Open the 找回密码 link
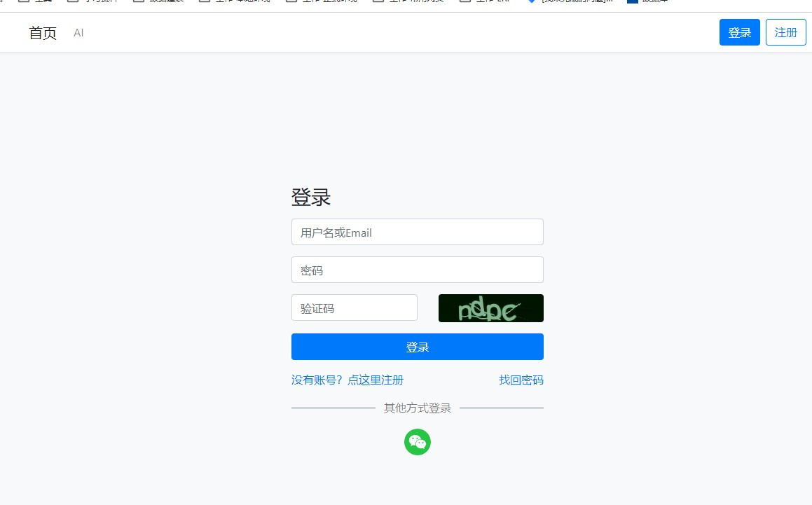 521,380
